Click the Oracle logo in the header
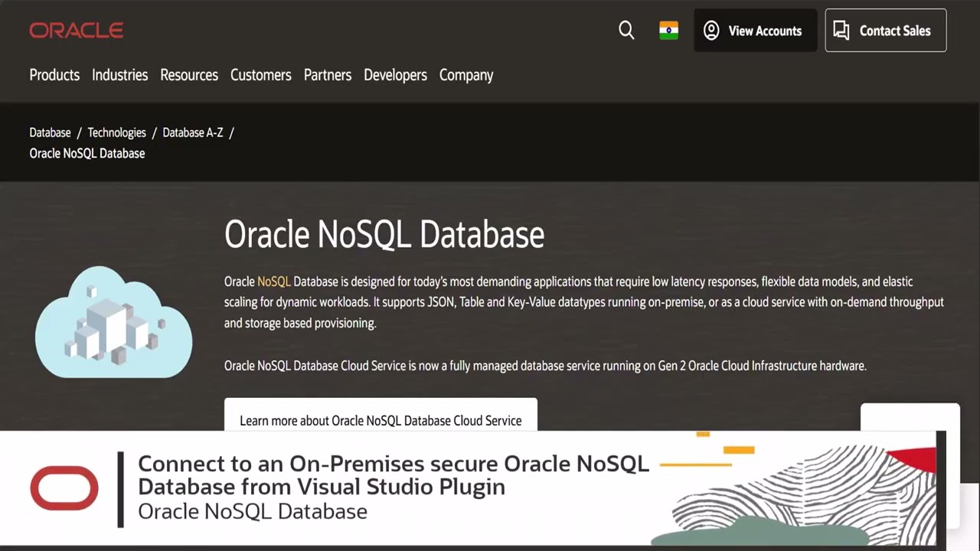 (x=77, y=31)
